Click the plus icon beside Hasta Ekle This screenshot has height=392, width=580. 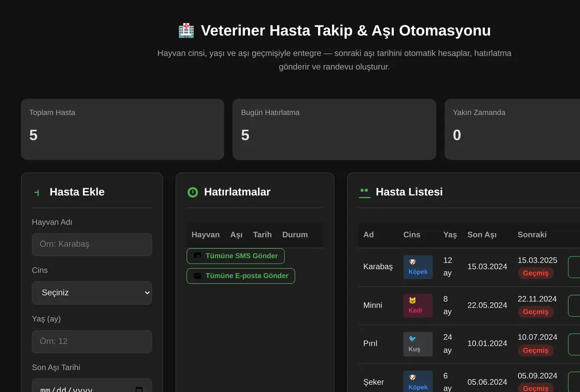tap(37, 192)
